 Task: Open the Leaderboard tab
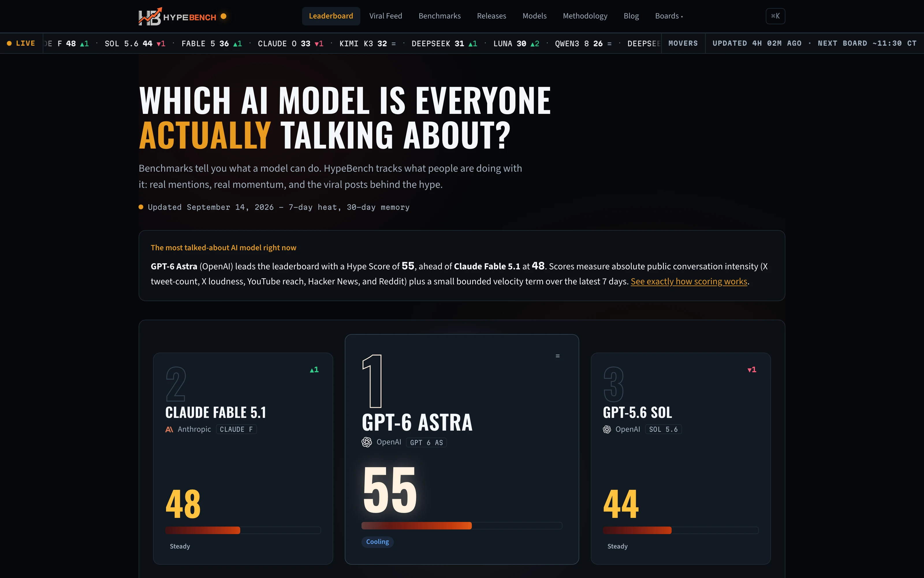pyautogui.click(x=331, y=16)
